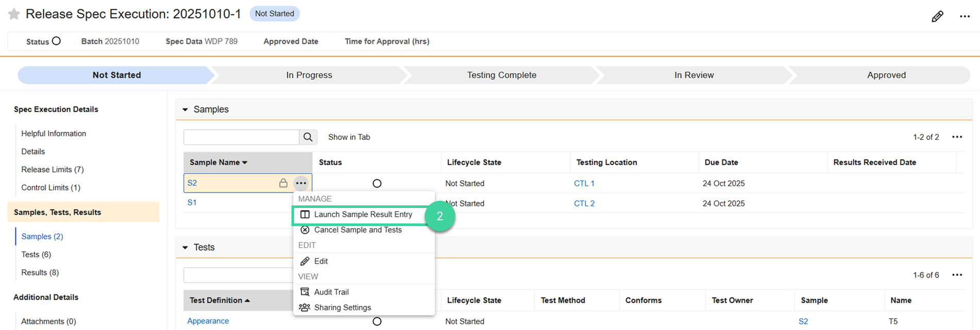Click into the Tests search field

(x=238, y=275)
